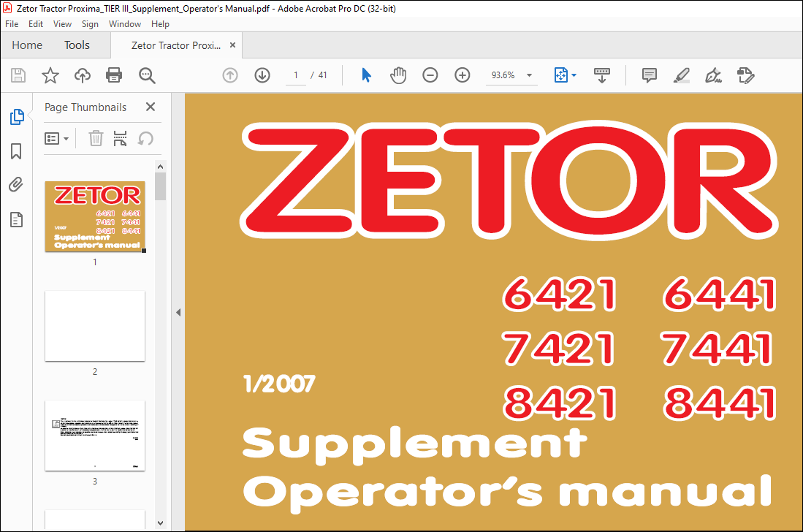Open the Bookmarks sidebar icon
Image resolution: width=803 pixels, height=532 pixels.
(16, 151)
